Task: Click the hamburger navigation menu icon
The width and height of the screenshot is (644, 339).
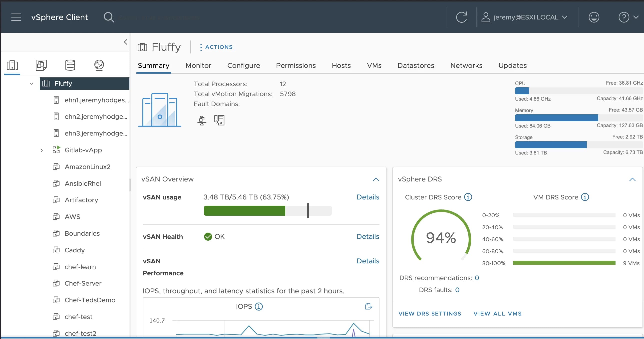Action: click(16, 17)
